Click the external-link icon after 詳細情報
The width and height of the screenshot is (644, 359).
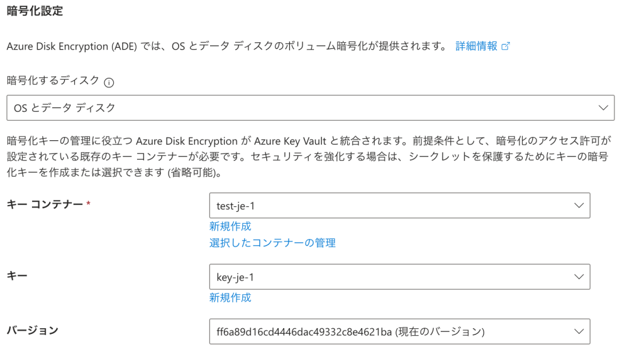tap(505, 46)
